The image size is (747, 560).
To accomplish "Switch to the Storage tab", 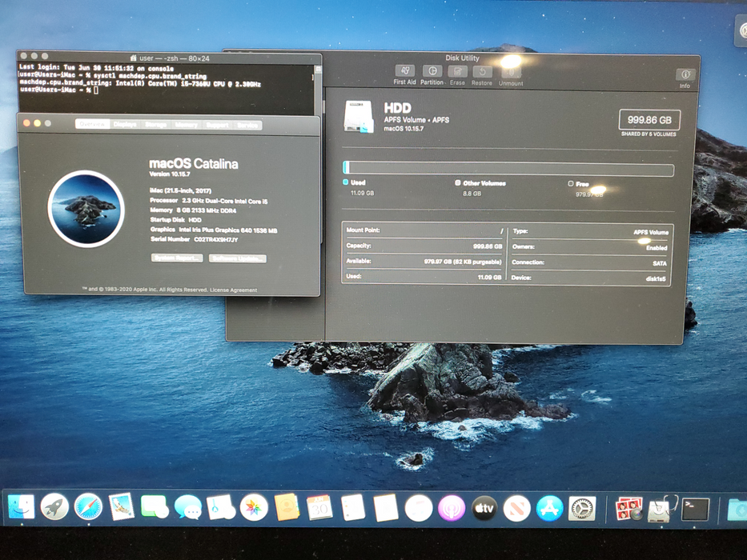I will click(156, 125).
